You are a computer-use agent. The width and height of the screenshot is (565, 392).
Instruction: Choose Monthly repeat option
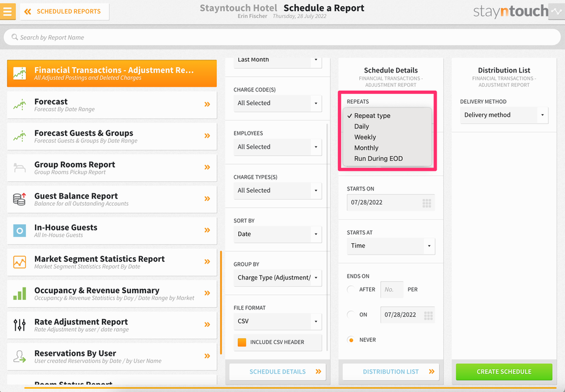(388, 148)
